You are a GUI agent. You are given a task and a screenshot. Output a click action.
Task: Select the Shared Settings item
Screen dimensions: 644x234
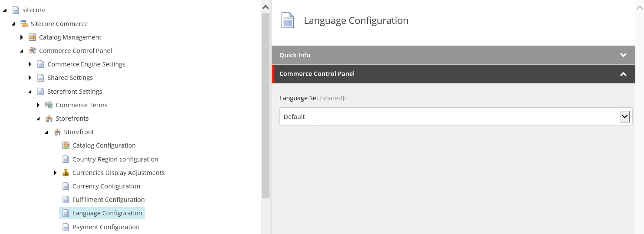coord(70,78)
